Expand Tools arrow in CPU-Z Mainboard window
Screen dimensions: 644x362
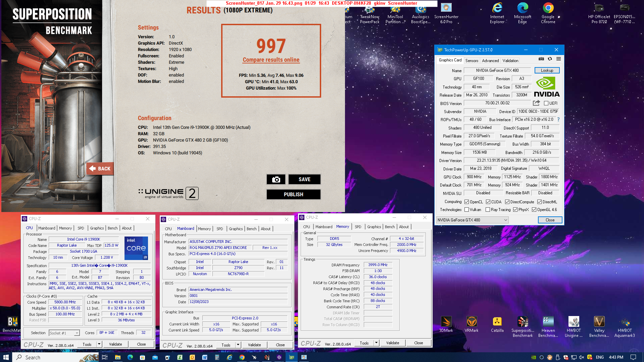[238, 345]
